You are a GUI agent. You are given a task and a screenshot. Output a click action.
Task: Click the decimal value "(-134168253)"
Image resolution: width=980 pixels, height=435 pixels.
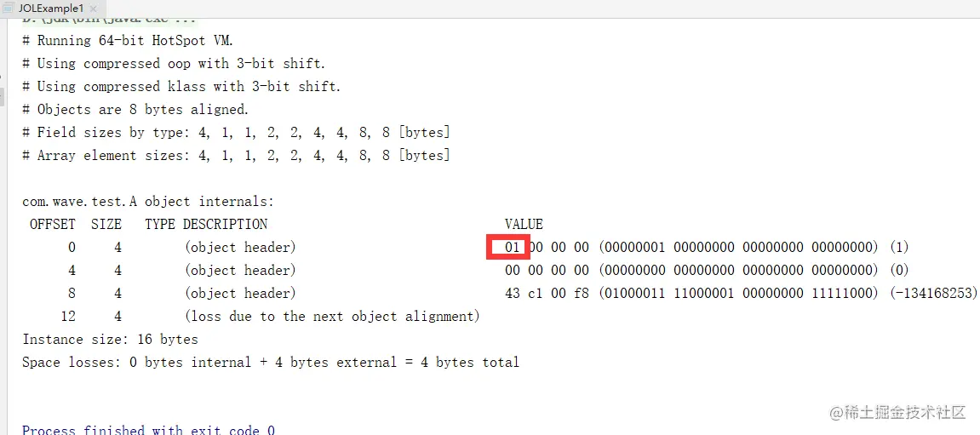coord(934,293)
